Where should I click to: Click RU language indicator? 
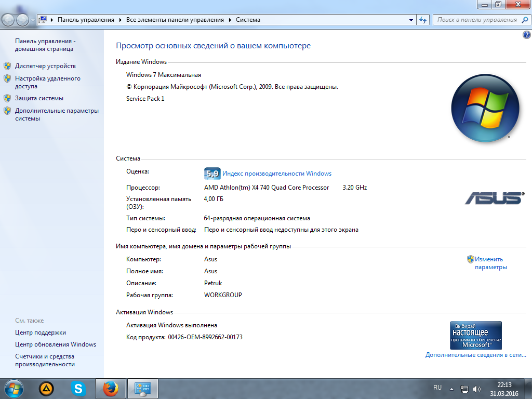[437, 388]
